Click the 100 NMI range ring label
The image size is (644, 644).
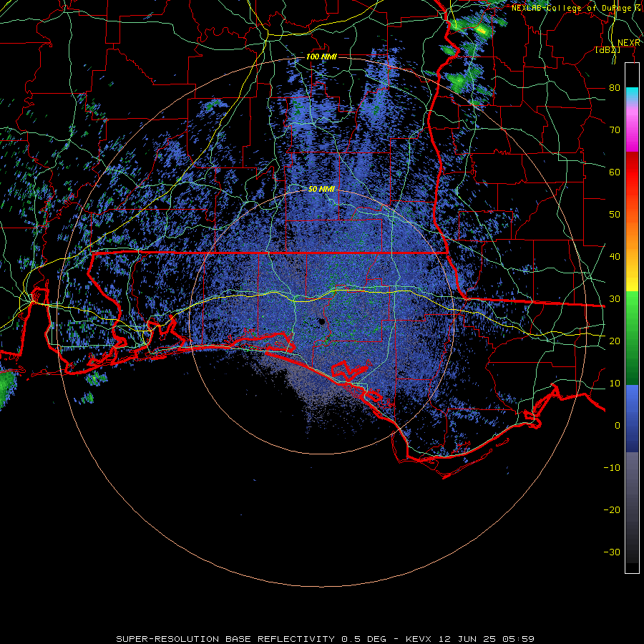pyautogui.click(x=321, y=57)
